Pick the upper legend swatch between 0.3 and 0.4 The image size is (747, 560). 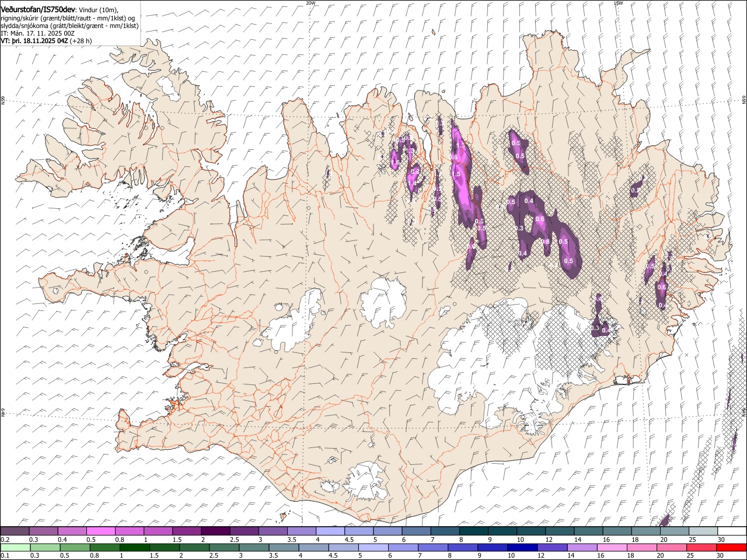click(43, 531)
